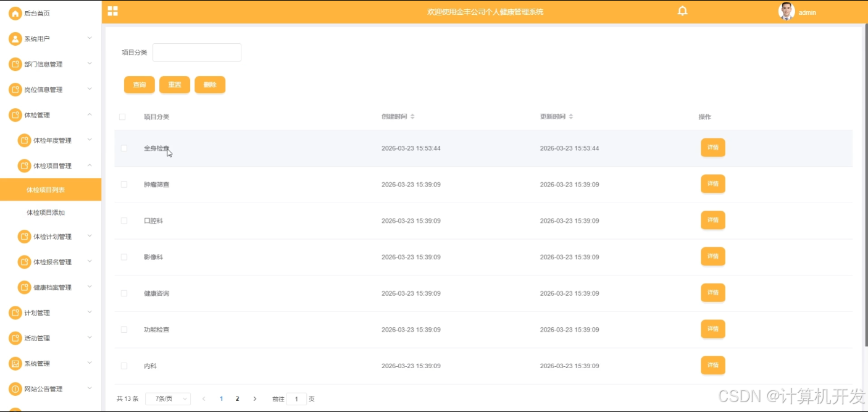The image size is (868, 412).
Task: Click the 前往 page number input
Action: click(x=296, y=399)
